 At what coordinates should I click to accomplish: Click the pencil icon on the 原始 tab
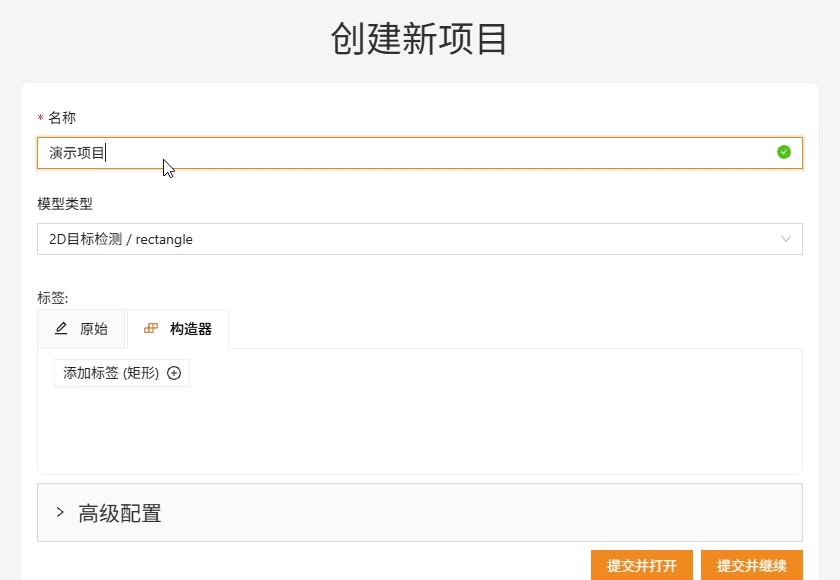61,328
